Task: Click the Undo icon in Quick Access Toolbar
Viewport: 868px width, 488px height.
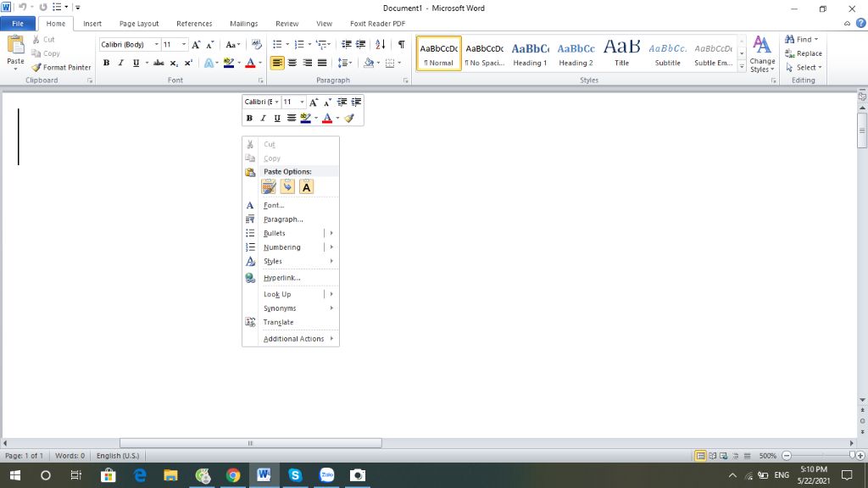Action: tap(22, 7)
